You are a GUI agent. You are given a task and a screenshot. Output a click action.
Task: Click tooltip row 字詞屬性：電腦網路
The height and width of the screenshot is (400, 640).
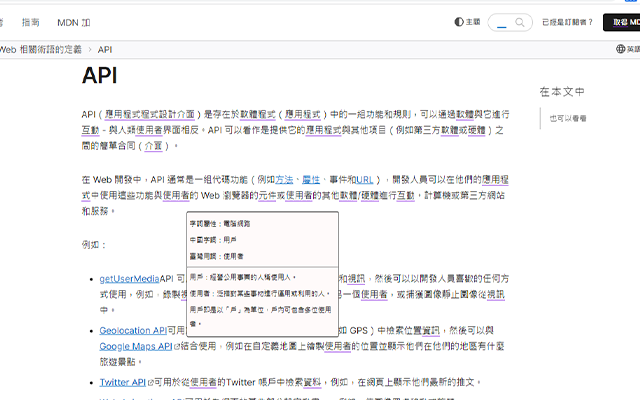point(220,224)
